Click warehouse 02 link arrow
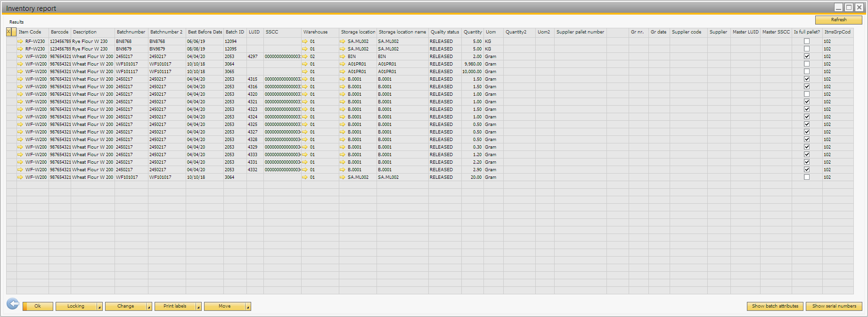The image size is (868, 317). 305,57
